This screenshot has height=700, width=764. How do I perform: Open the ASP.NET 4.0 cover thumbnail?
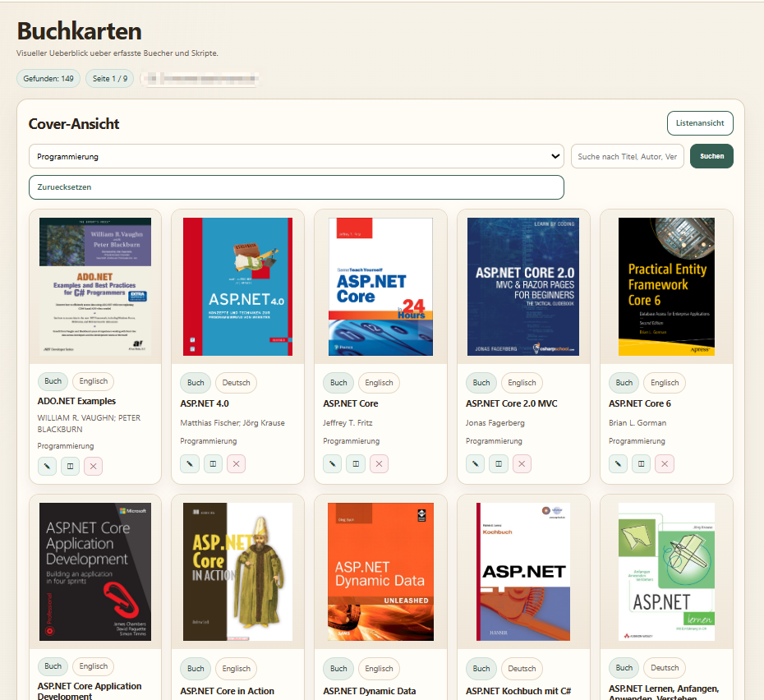tap(237, 286)
